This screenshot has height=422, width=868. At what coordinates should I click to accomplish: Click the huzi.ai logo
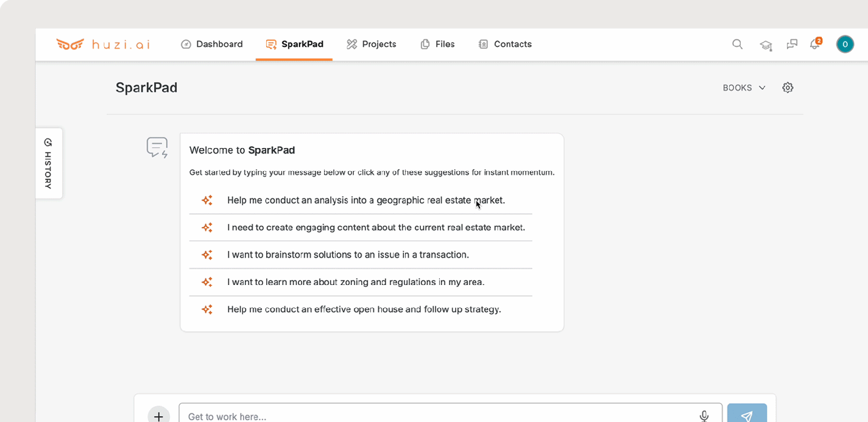tap(103, 44)
